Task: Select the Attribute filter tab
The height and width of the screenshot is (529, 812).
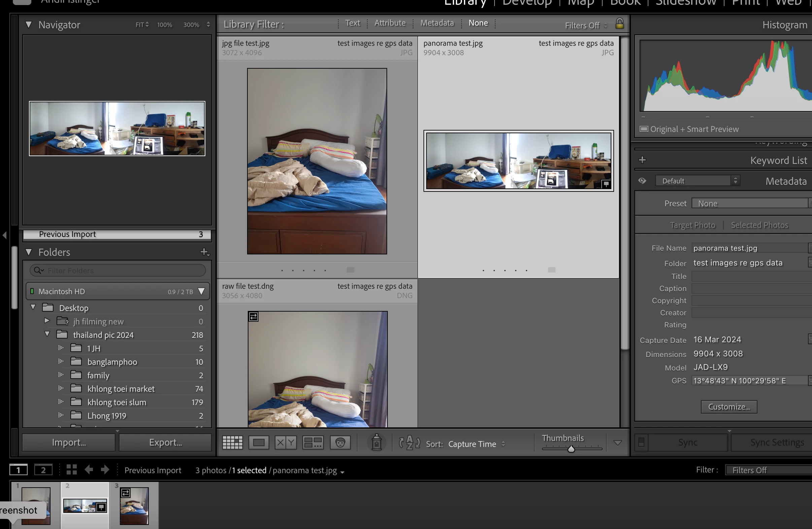Action: [x=390, y=23]
